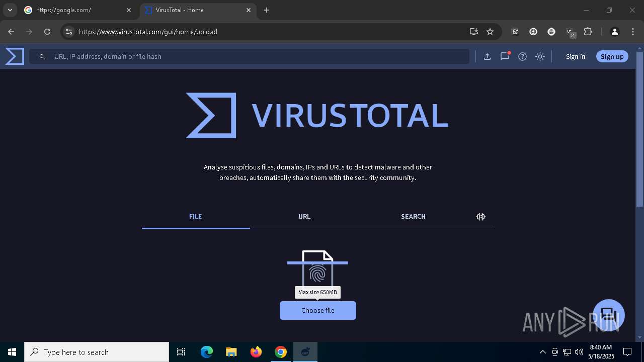Click the download extension icon
This screenshot has height=362, width=644.
click(533, 32)
